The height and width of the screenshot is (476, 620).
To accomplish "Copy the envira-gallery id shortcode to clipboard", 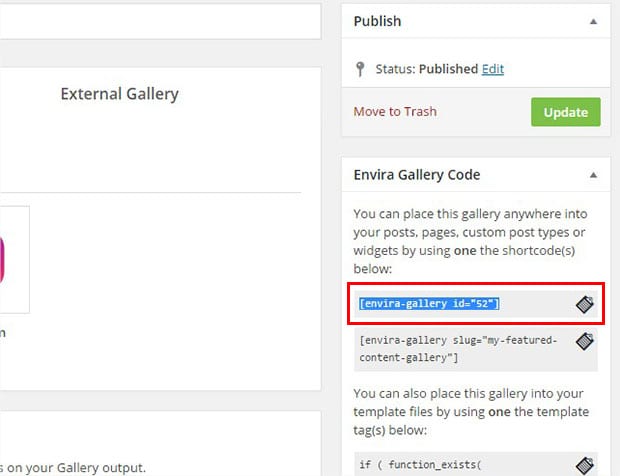I will (x=584, y=304).
